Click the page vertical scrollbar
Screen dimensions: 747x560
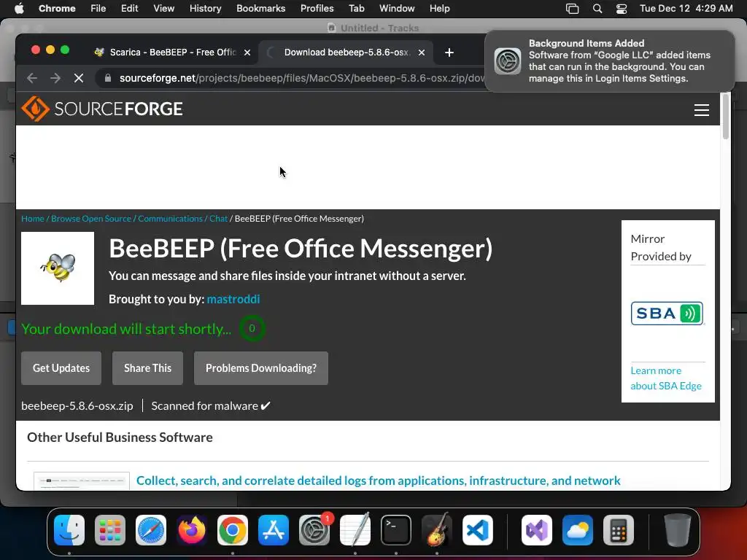click(x=726, y=117)
